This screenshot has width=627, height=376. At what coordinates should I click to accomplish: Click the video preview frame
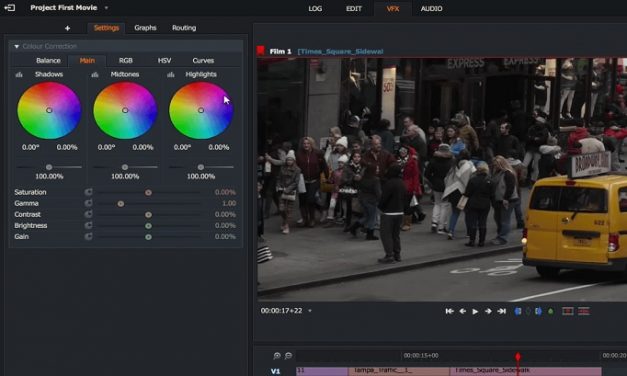click(442, 179)
